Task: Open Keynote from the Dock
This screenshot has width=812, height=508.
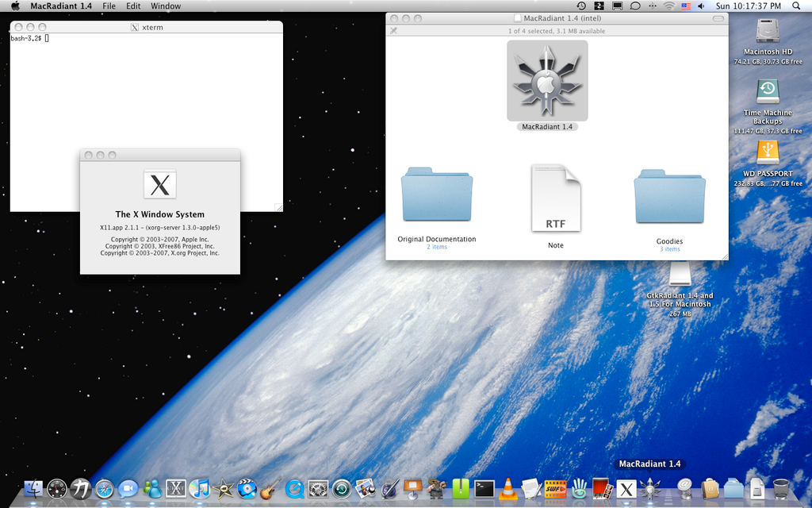Action: tap(412, 489)
